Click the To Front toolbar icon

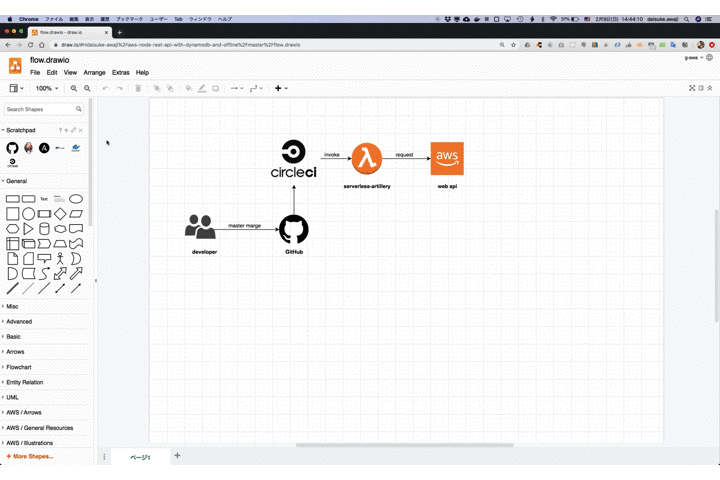coord(157,88)
